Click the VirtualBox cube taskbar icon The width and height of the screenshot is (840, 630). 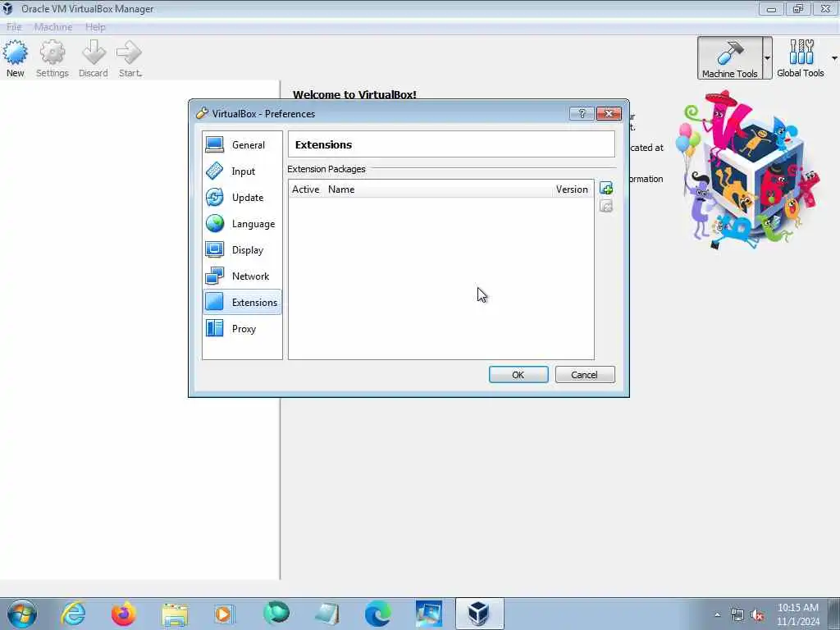[x=479, y=614]
